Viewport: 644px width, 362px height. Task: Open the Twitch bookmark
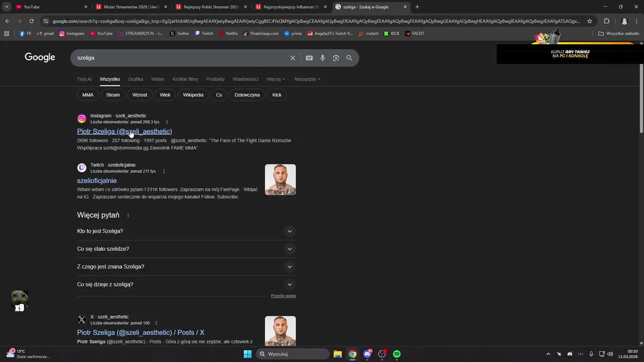pyautogui.click(x=204, y=34)
